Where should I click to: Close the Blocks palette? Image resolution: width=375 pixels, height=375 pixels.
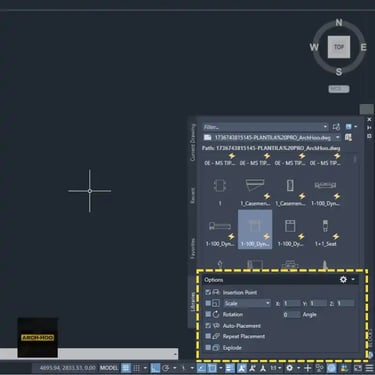(369, 119)
